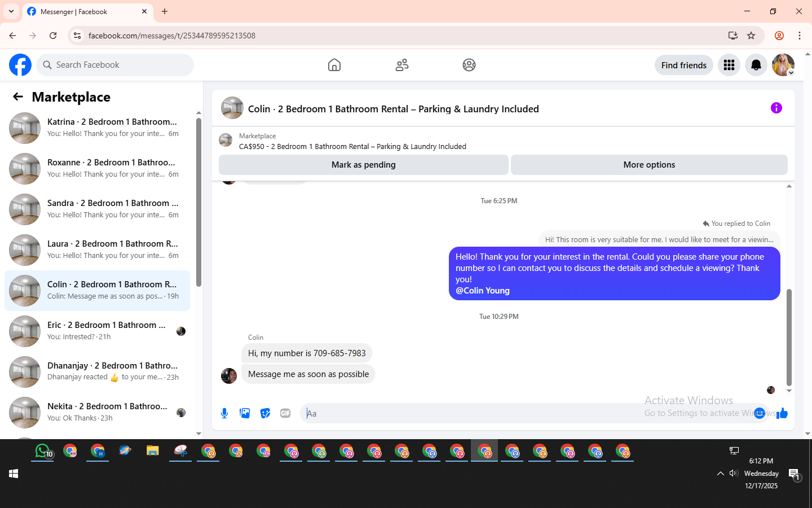Click Colin chat header thumbnail
This screenshot has height=508, width=812.
[232, 108]
